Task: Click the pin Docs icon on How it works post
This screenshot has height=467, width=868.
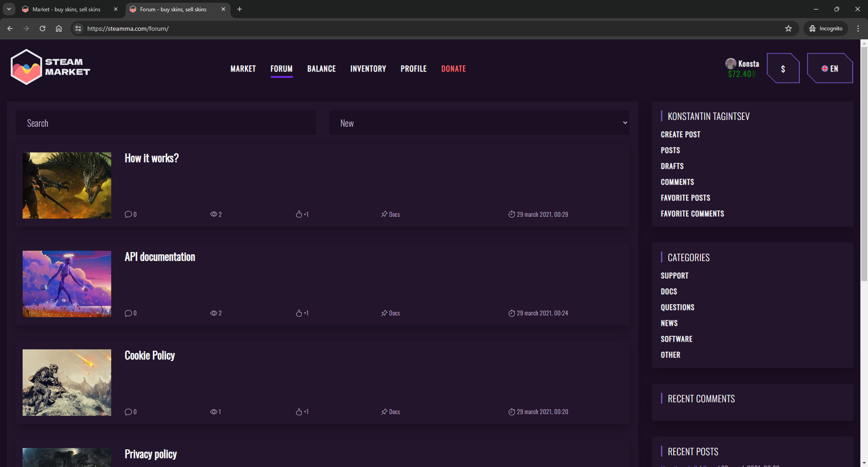Action: tap(384, 214)
